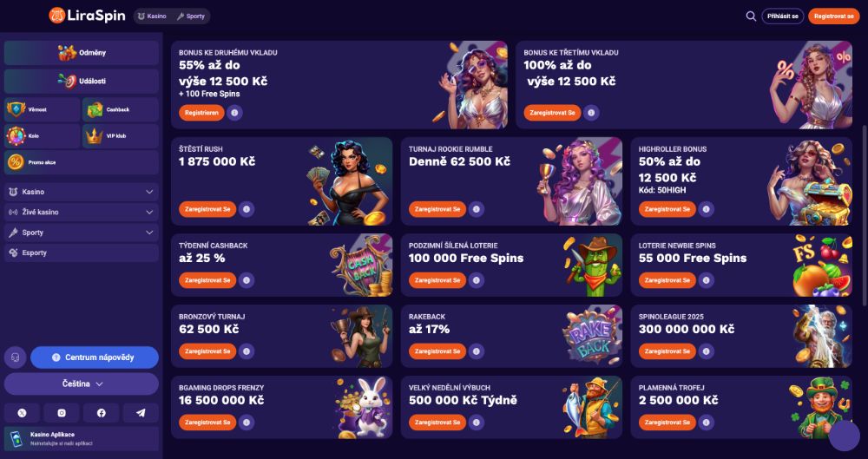Screen dimensions: 868x459
Task: Expand the Kasino sidebar section
Action: (82, 192)
